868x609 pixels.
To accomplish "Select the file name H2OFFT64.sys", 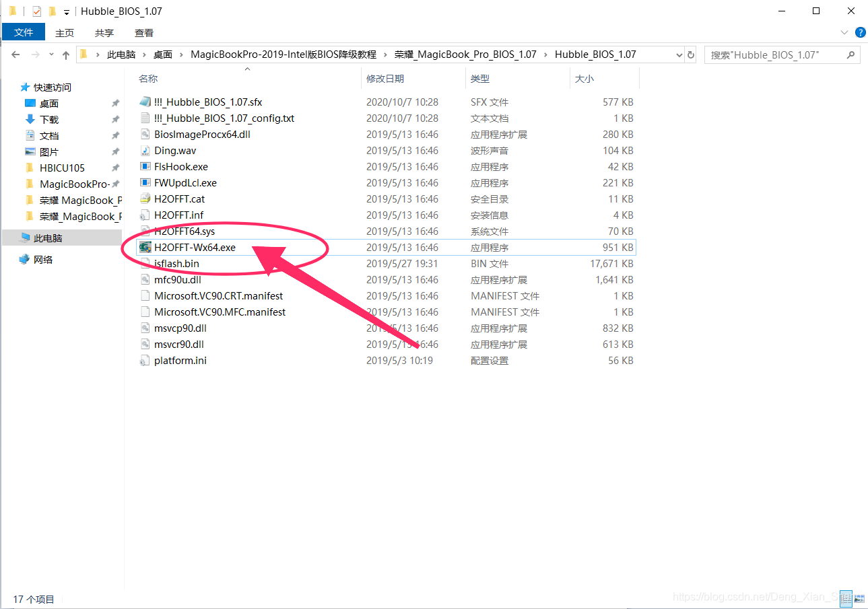I will pos(185,231).
